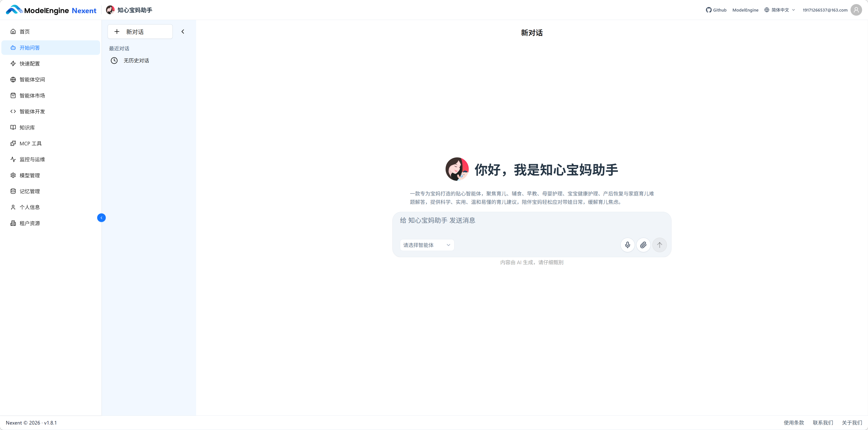Click the ModelEngine header link
The height and width of the screenshot is (430, 868).
[x=745, y=10]
